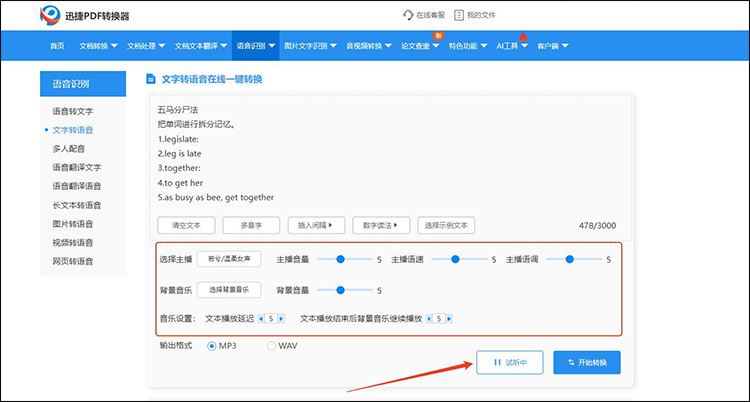Image resolution: width=750 pixels, height=402 pixels.
Task: Open 语音翻译语音 in the sidebar
Action: [x=77, y=186]
